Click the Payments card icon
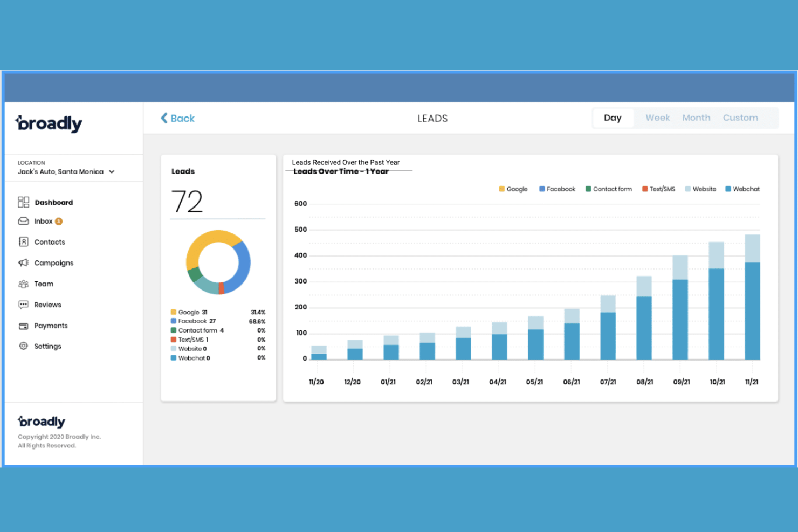The width and height of the screenshot is (798, 532). click(x=23, y=326)
